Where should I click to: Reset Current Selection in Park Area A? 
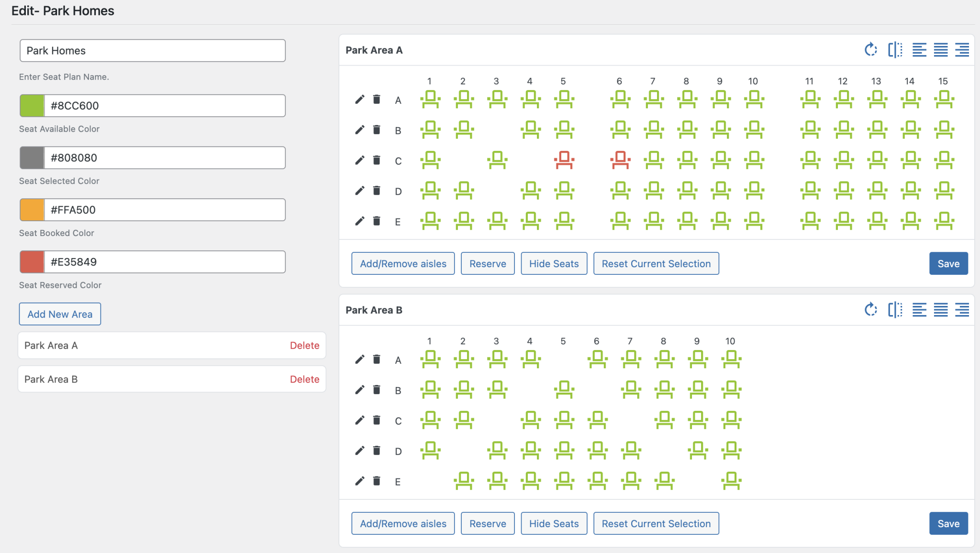(656, 263)
